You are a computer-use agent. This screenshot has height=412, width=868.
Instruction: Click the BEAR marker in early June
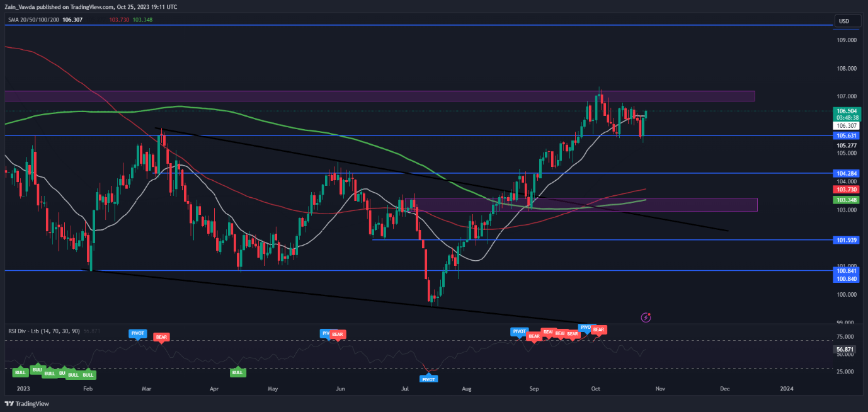tap(338, 334)
